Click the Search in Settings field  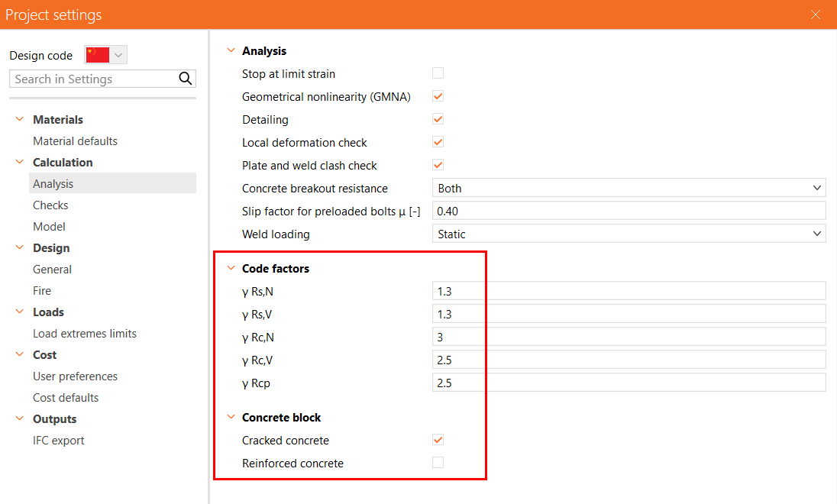[x=93, y=79]
